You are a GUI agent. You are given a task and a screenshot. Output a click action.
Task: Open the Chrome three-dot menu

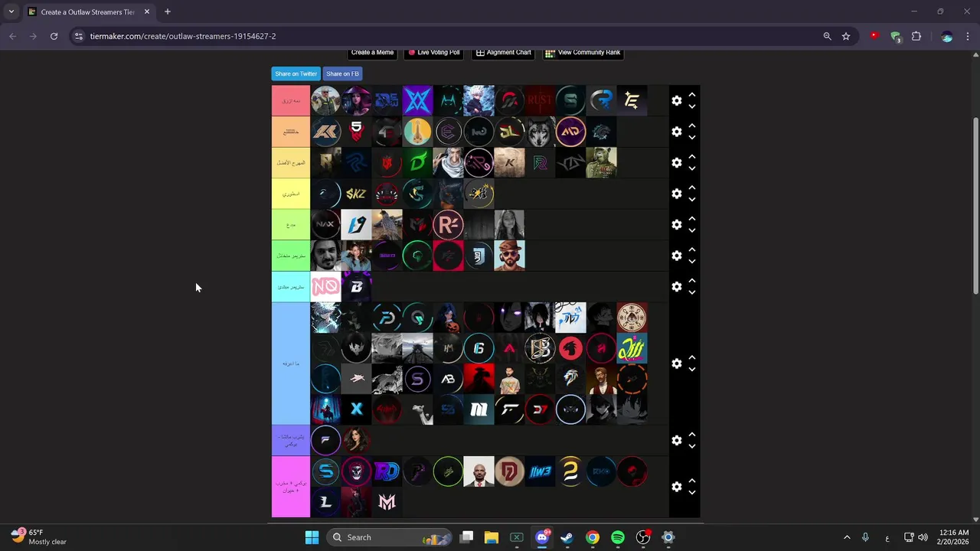(969, 36)
